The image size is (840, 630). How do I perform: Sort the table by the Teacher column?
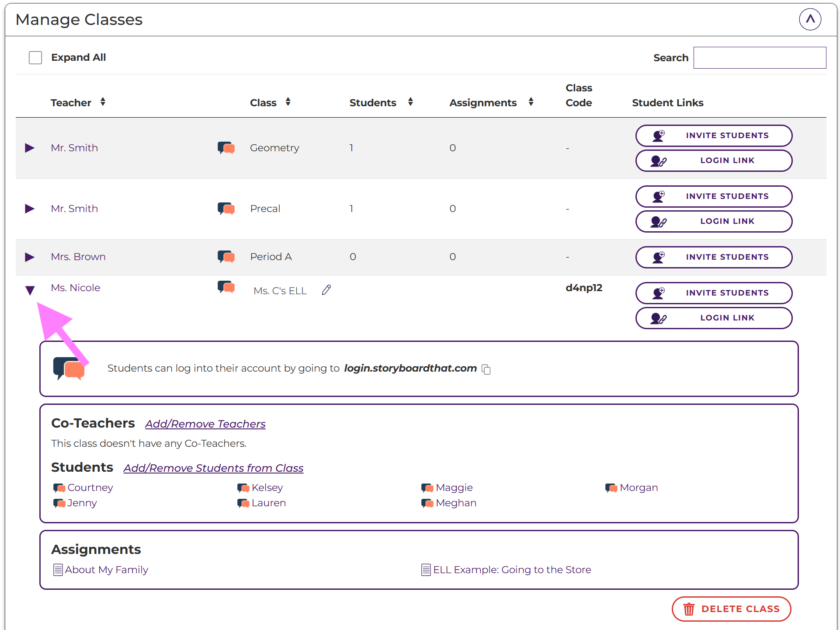tap(103, 102)
